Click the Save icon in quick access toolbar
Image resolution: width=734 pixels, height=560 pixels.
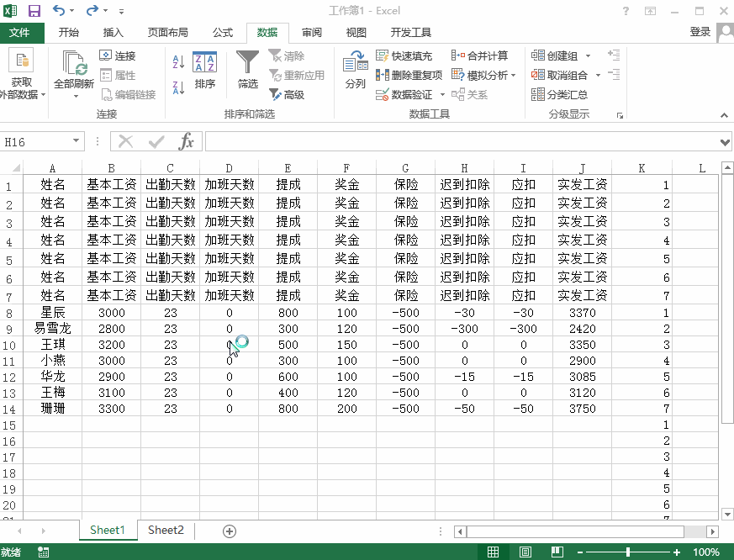click(34, 10)
